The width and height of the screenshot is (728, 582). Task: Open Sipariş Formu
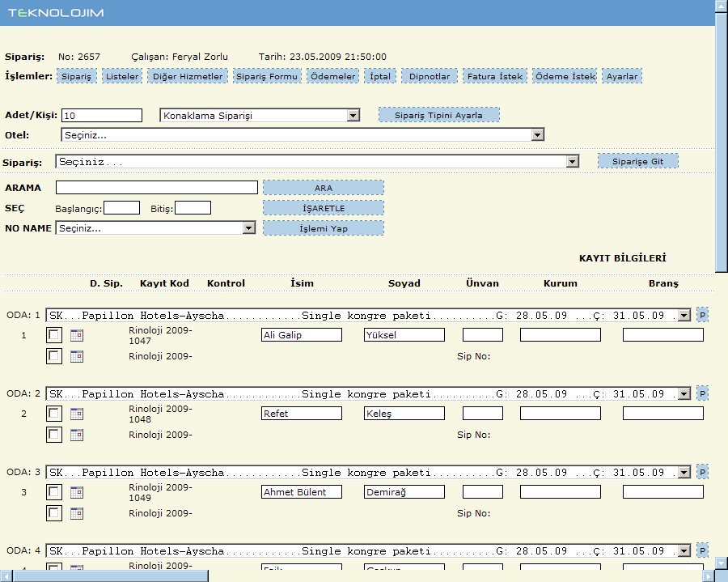click(267, 76)
